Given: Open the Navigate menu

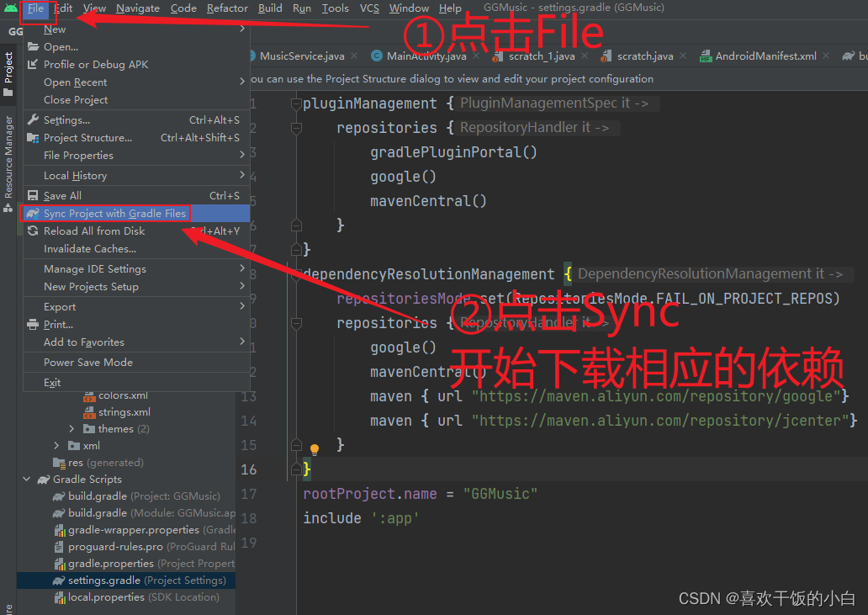Looking at the screenshot, I should (x=137, y=8).
